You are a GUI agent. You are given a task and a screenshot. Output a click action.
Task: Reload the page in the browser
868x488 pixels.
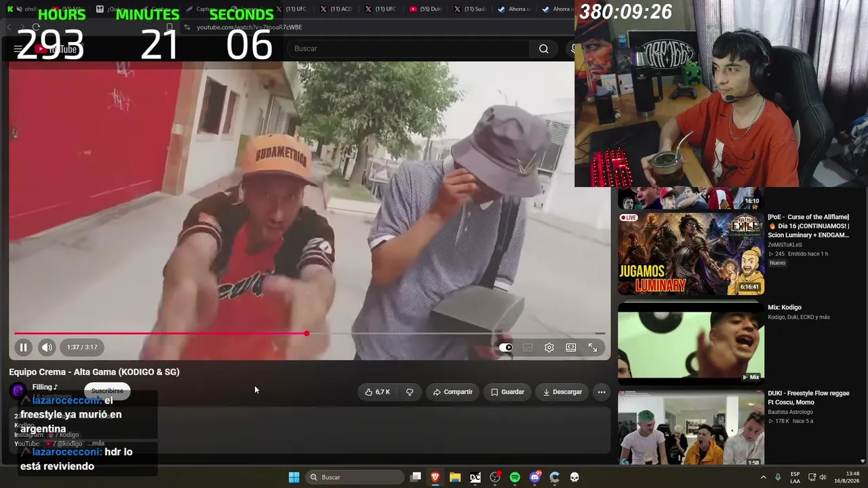36,27
